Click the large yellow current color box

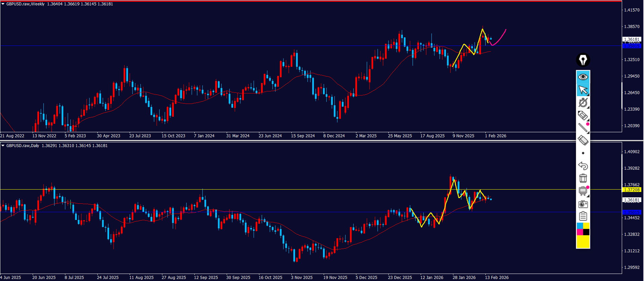[583, 242]
